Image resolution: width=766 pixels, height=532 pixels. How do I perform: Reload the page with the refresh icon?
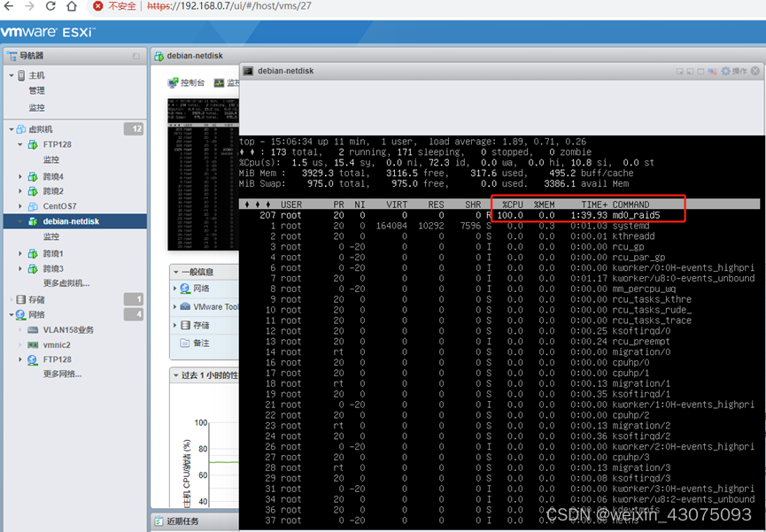(50, 6)
